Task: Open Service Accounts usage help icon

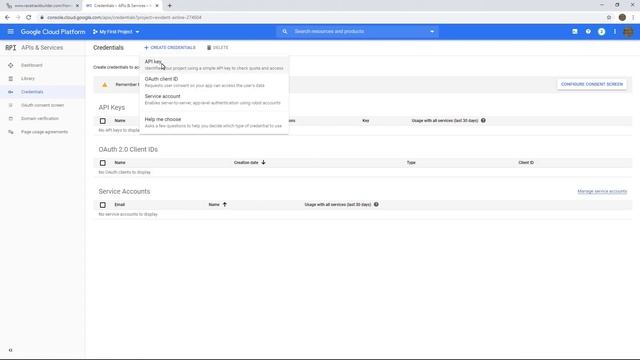Action: tap(376, 204)
